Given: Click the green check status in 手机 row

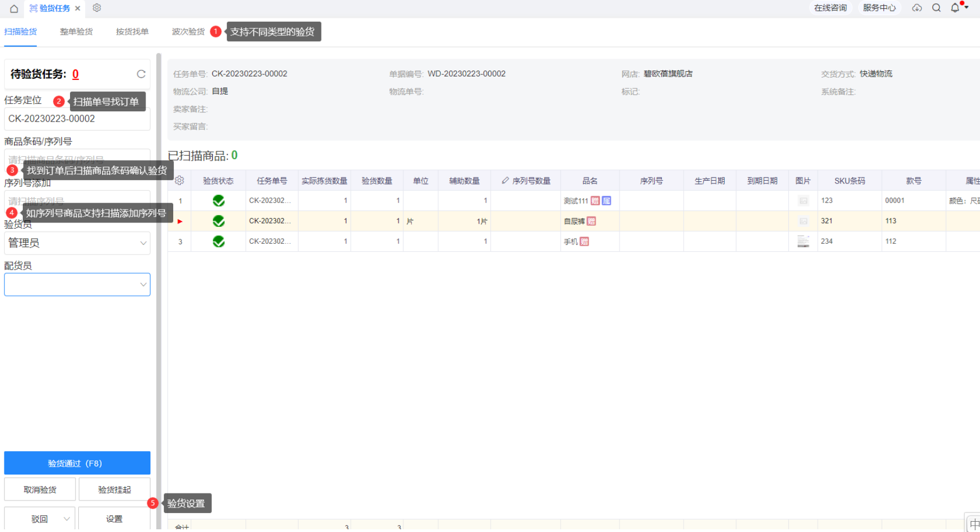Looking at the screenshot, I should (219, 241).
